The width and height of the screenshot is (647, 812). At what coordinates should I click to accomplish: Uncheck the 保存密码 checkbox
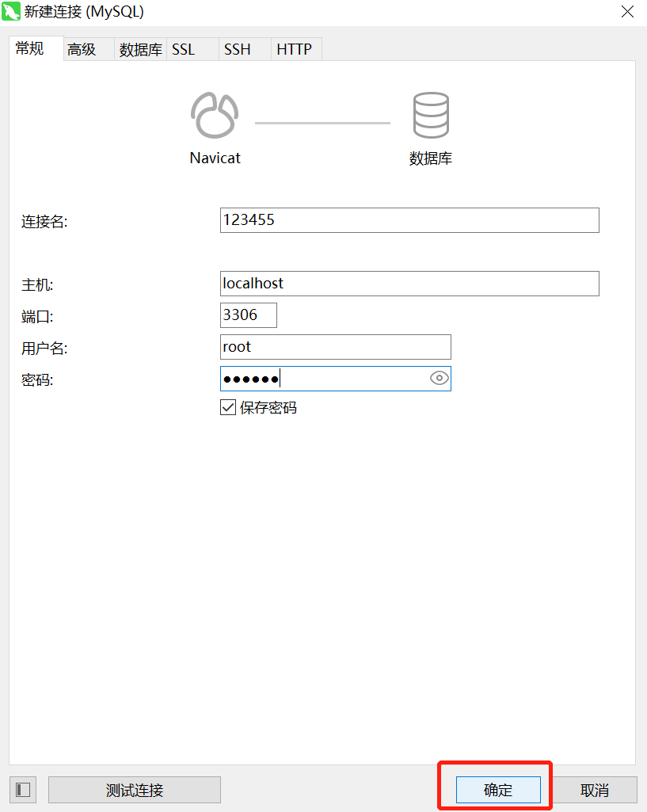point(228,408)
